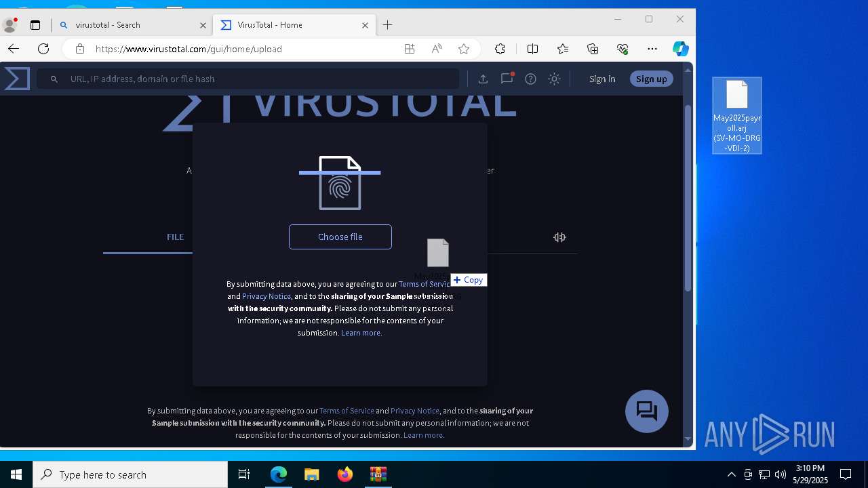Open the Extensions menu
This screenshot has width=868, height=488.
tap(500, 49)
